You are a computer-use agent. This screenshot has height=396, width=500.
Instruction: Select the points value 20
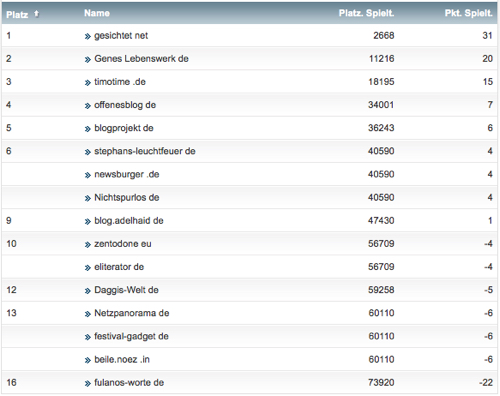point(487,59)
